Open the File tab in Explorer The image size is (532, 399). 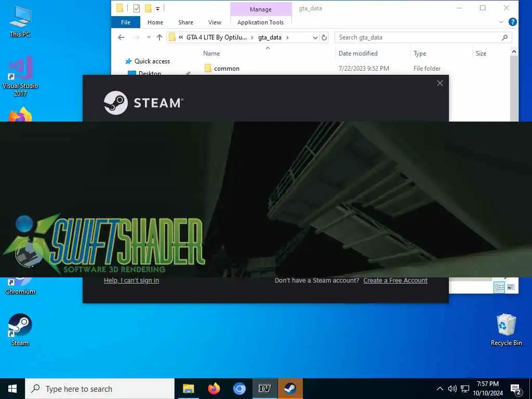pyautogui.click(x=126, y=22)
